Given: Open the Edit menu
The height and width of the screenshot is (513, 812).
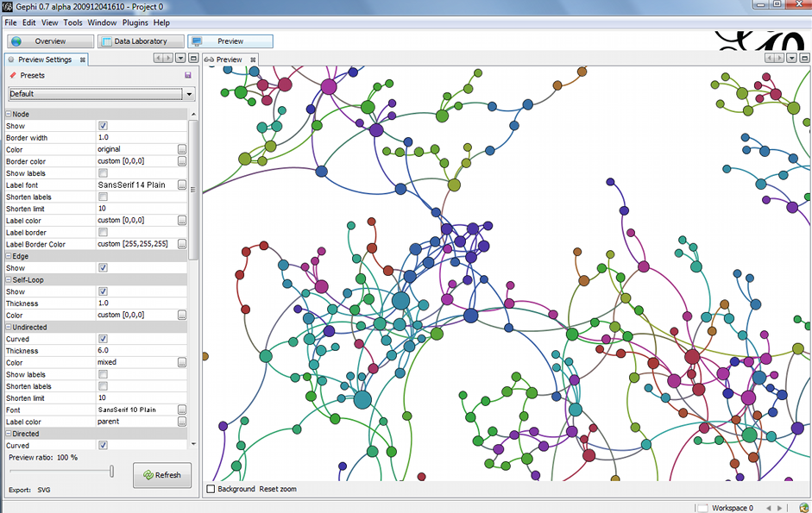Looking at the screenshot, I should [x=29, y=22].
